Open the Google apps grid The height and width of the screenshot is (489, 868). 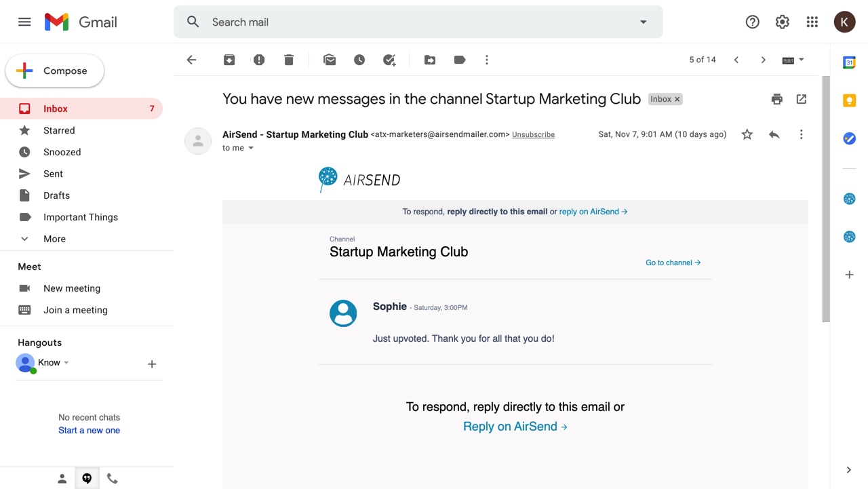pyautogui.click(x=812, y=22)
